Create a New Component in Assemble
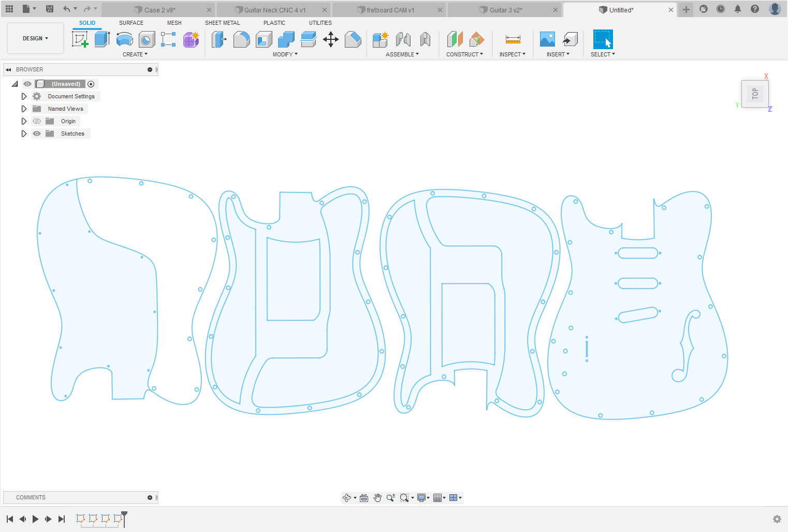This screenshot has width=788, height=532. (x=381, y=39)
